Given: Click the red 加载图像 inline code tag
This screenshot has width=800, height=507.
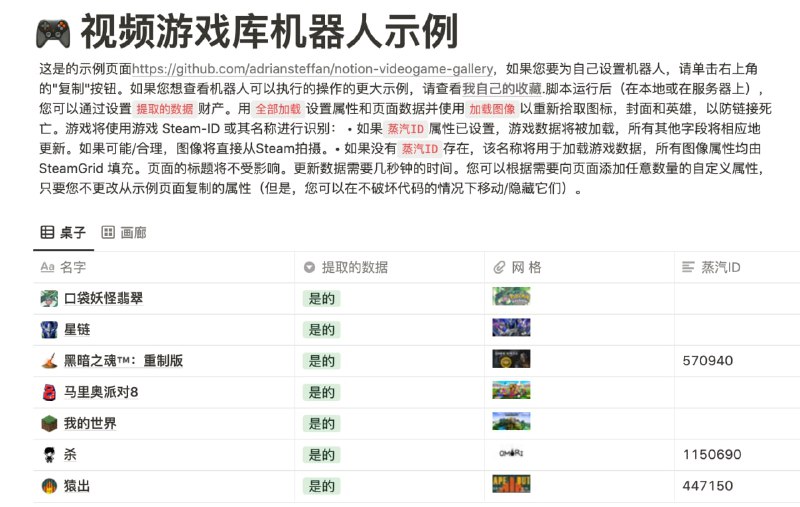Looking at the screenshot, I should 492,109.
